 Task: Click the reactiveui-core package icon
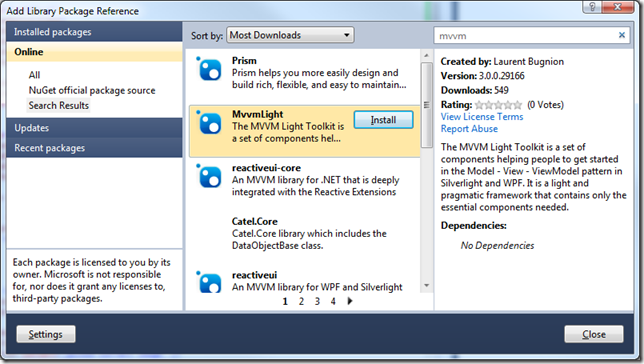209,176
